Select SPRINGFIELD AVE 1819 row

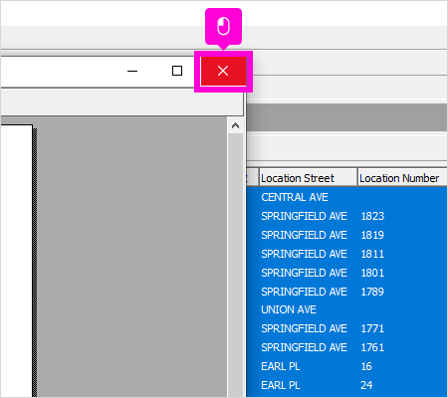347,235
